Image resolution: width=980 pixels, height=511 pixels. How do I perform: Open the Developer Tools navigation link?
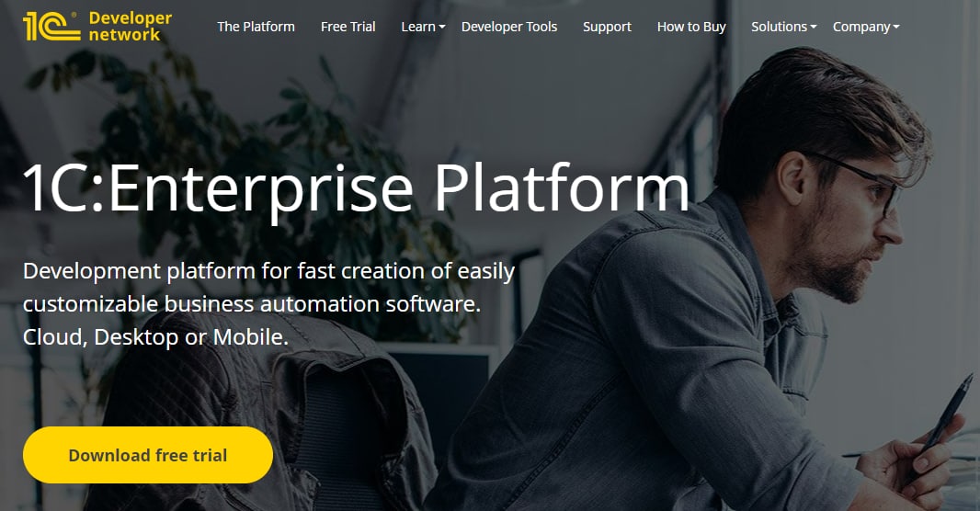pyautogui.click(x=509, y=27)
